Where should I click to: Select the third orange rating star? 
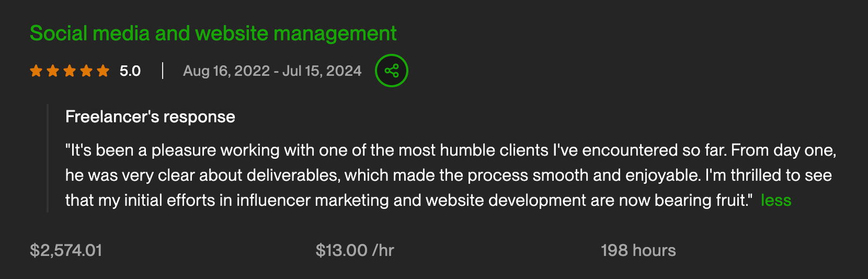pyautogui.click(x=69, y=71)
